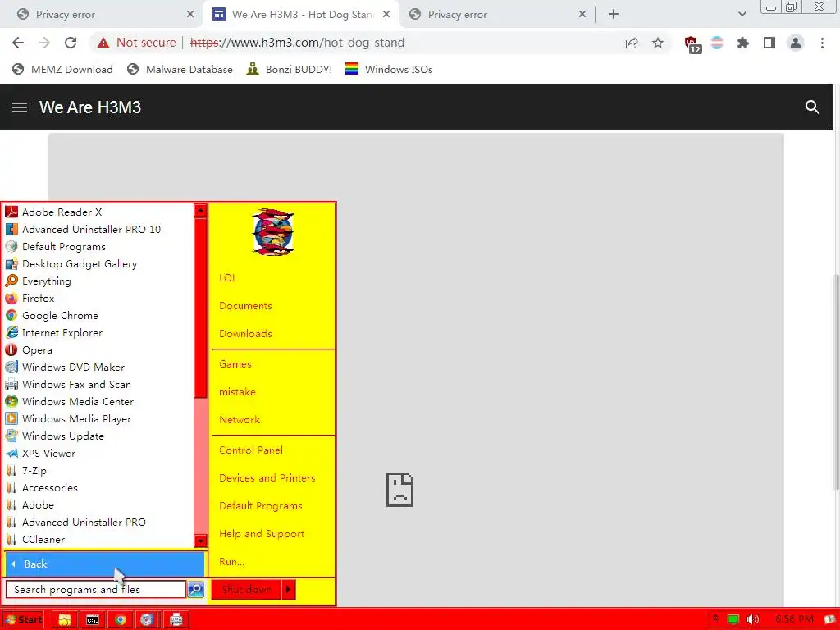The width and height of the screenshot is (840, 630).
Task: Open the shut down options arrow
Action: tap(289, 589)
